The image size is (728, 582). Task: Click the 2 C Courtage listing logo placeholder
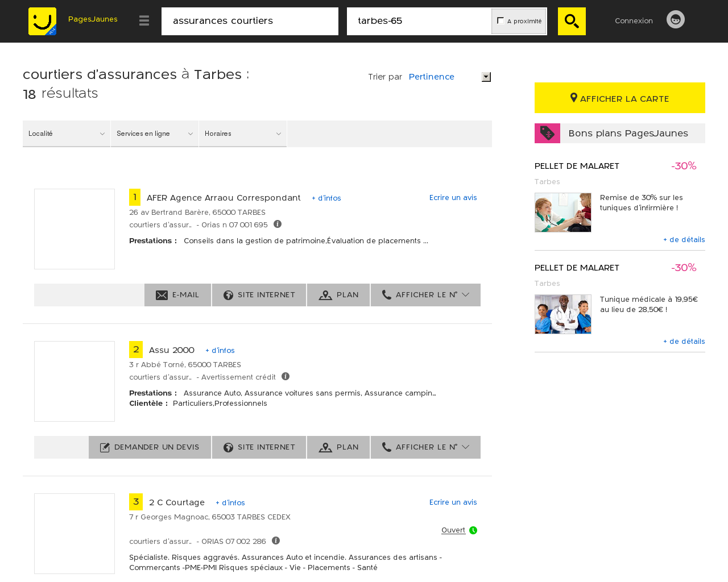coord(75,534)
